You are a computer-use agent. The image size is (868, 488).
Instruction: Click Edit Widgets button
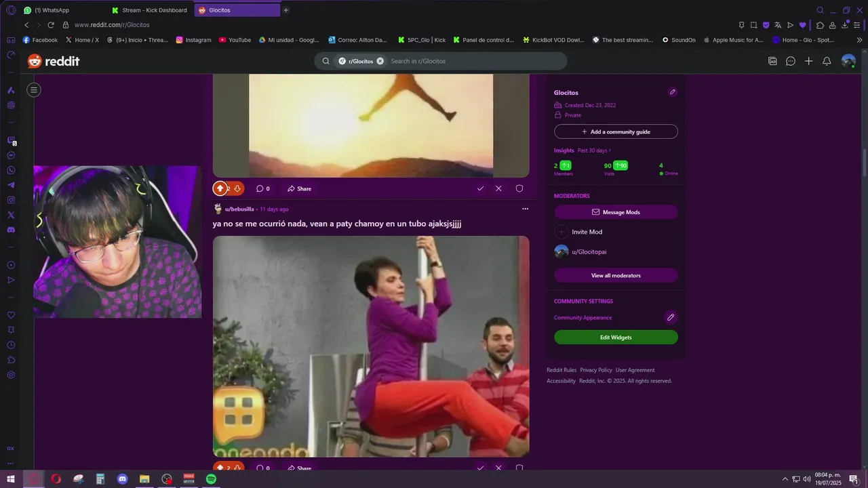(x=616, y=337)
